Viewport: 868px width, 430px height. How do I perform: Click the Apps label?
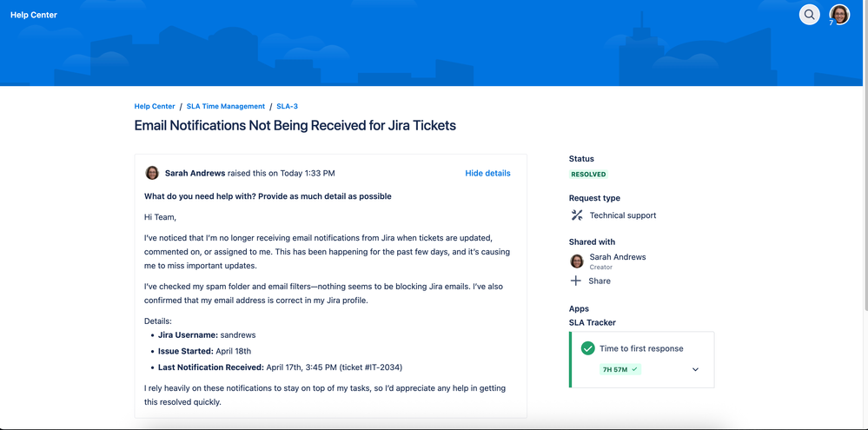tap(579, 308)
